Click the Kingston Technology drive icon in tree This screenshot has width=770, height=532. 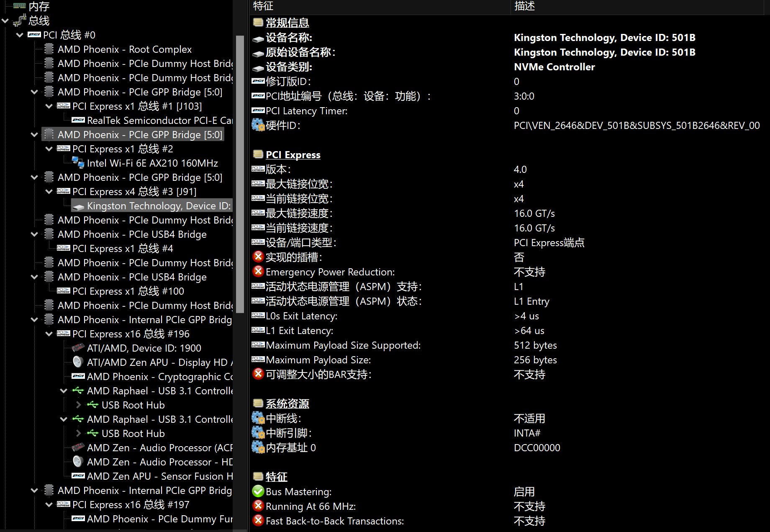[x=78, y=206]
